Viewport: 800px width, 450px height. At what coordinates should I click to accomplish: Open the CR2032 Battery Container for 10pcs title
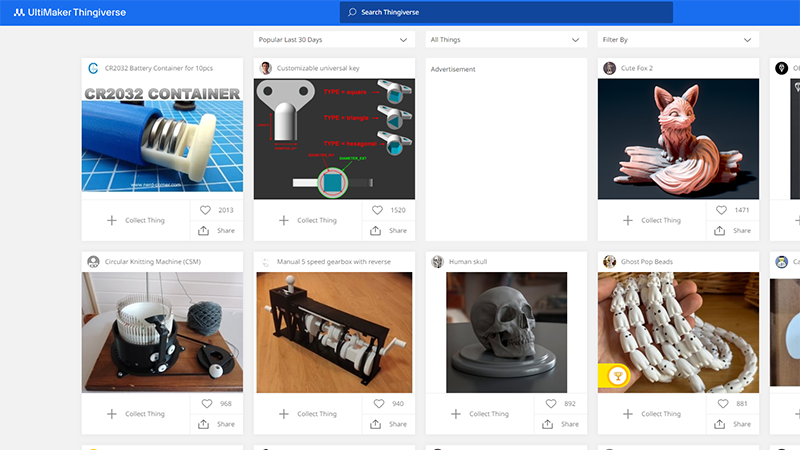point(159,68)
